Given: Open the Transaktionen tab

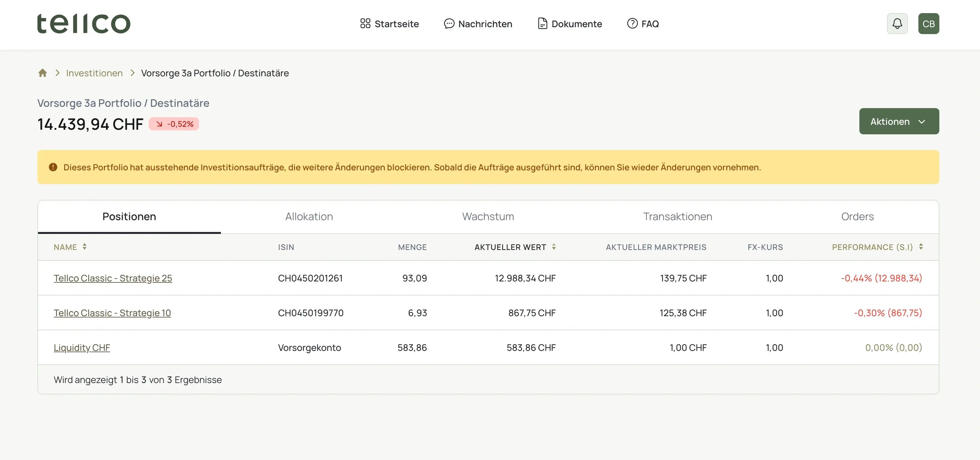Looking at the screenshot, I should click(677, 217).
